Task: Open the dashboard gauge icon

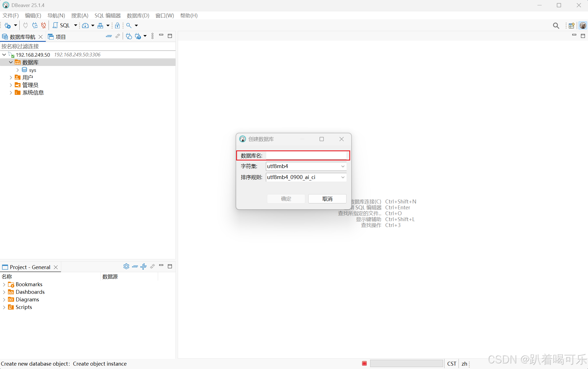Action: 85,26
